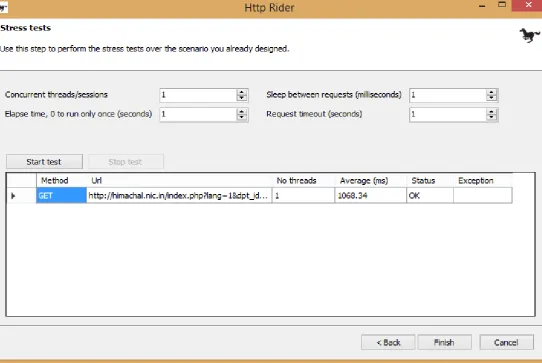Decrease Elapse time with down arrow
Image resolution: width=542 pixels, height=363 pixels.
tap(242, 118)
